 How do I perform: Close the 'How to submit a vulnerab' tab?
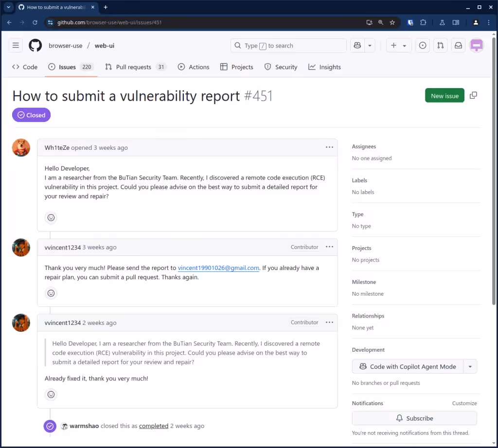point(93,7)
